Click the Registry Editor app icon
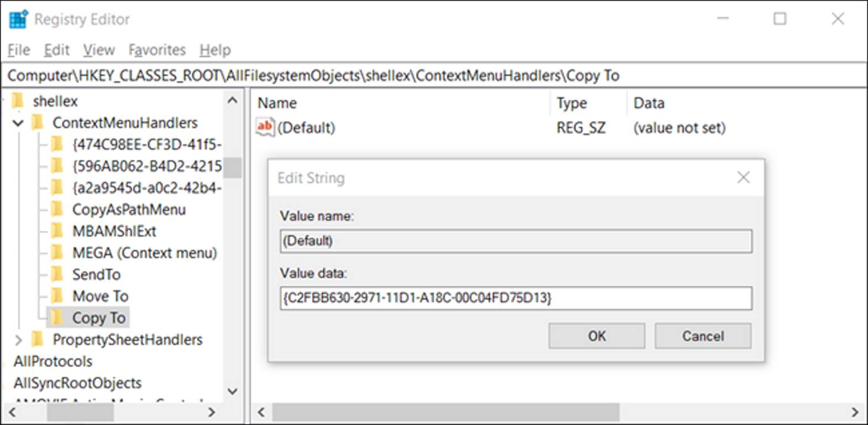Viewport: 868px width, 425px height. [18, 19]
